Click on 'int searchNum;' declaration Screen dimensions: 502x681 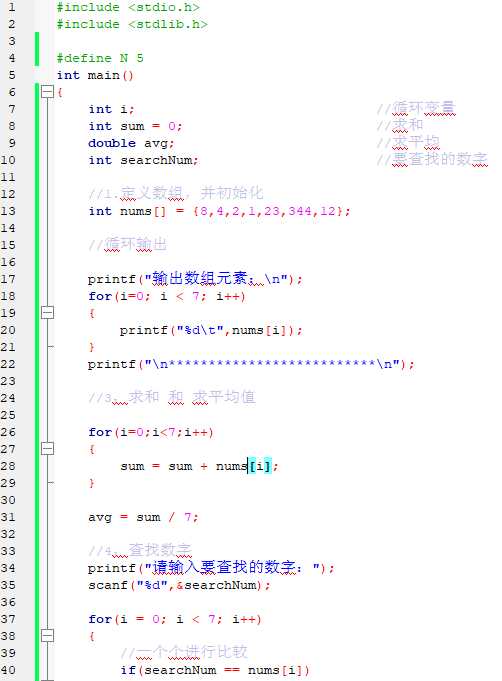click(143, 160)
